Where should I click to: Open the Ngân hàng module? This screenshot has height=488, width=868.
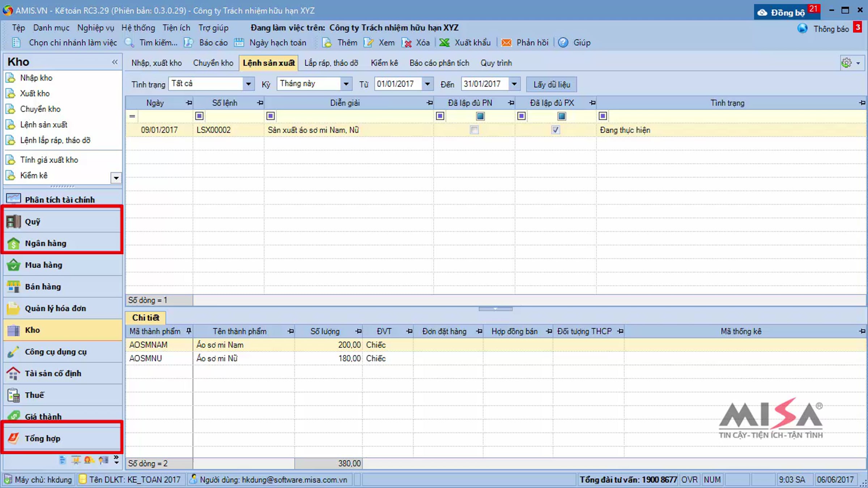tap(62, 243)
